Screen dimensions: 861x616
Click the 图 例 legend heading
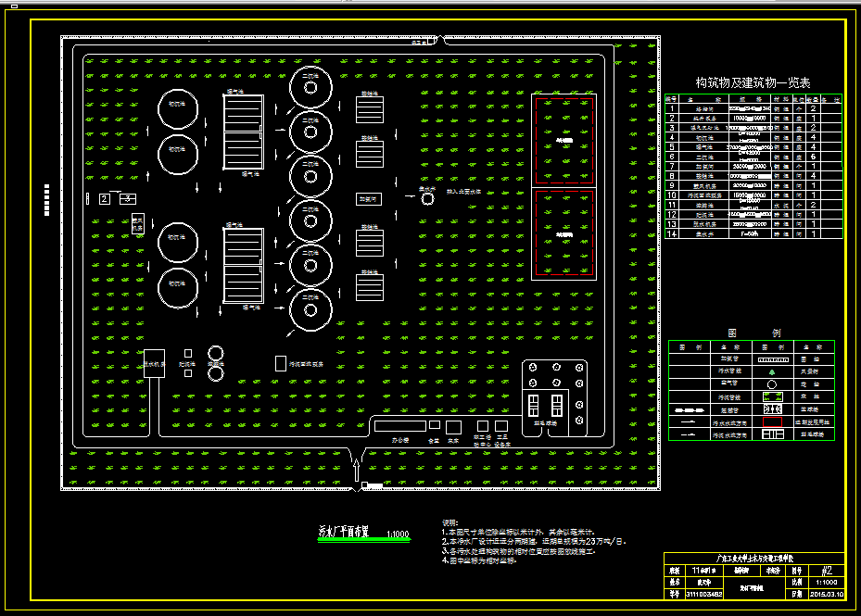pos(753,333)
